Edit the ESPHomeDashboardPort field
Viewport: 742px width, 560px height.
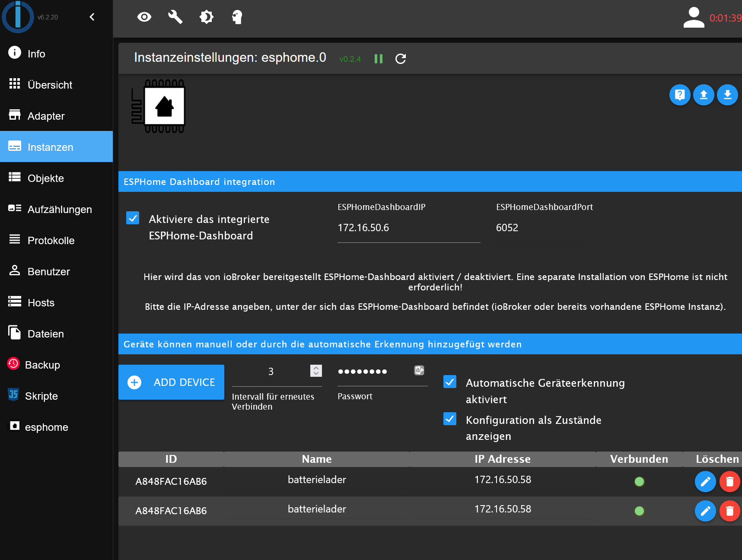pos(540,228)
